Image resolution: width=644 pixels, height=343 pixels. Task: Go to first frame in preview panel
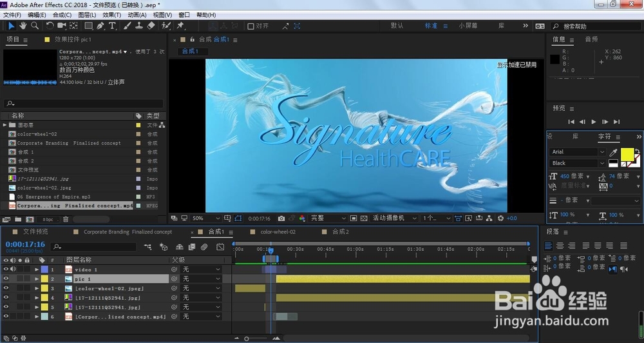[571, 122]
